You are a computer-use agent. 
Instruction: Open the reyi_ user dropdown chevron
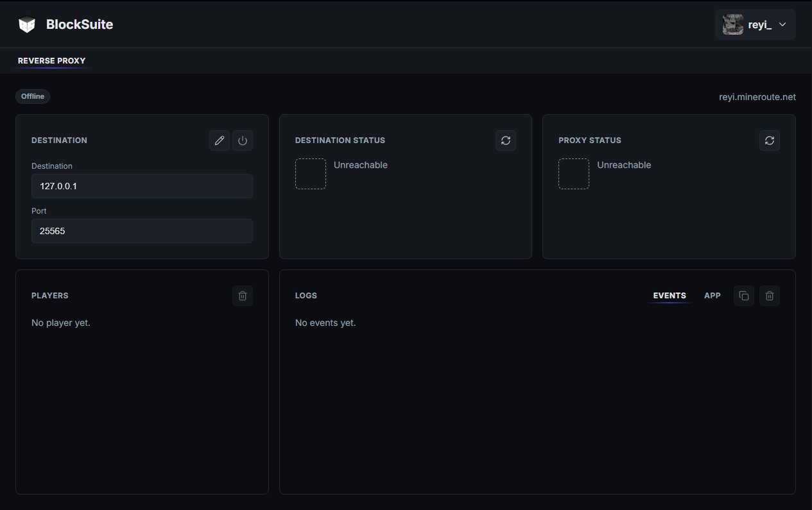click(782, 24)
